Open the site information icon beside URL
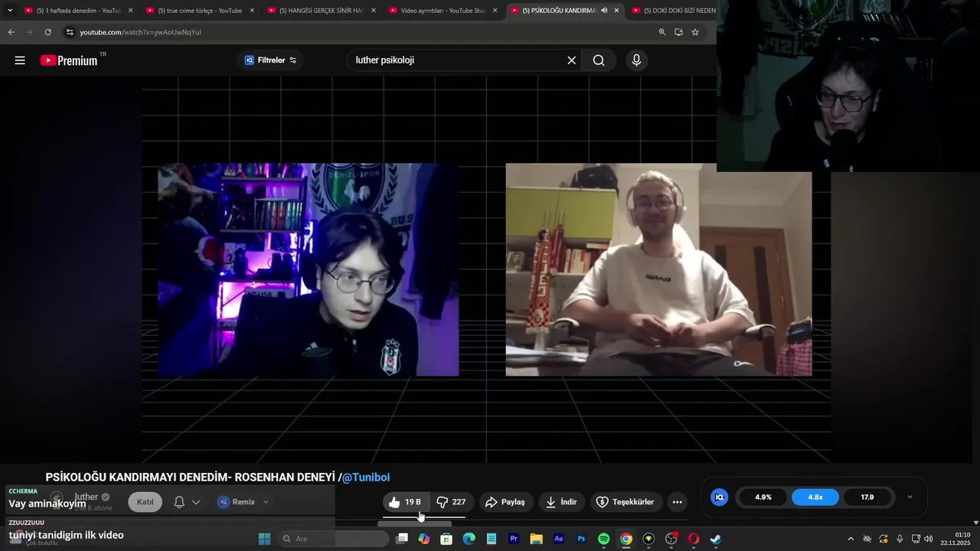Viewport: 980px width, 551px height. [x=70, y=32]
